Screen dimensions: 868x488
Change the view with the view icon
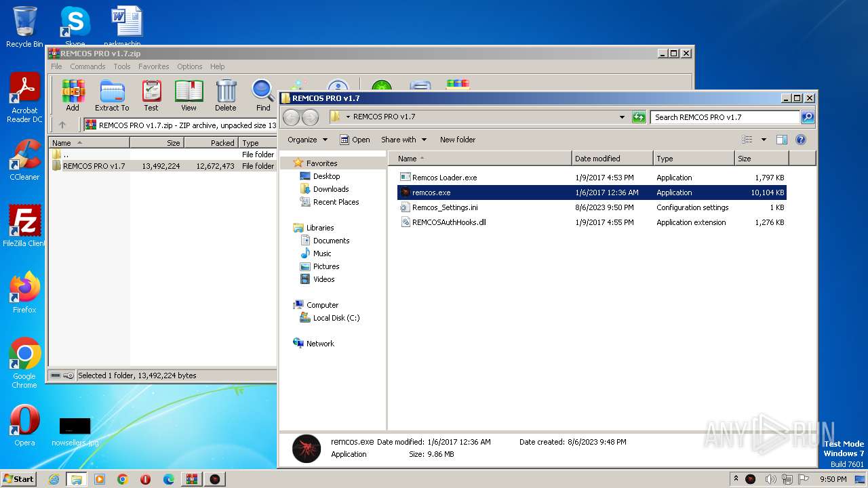[x=747, y=140]
